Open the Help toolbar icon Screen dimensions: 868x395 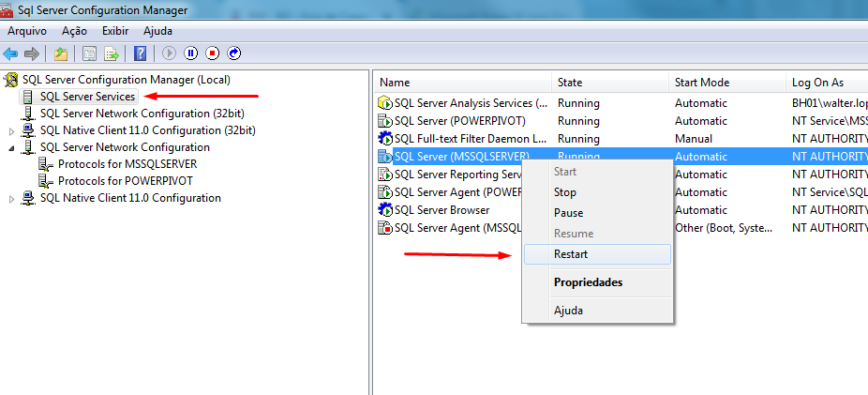[141, 53]
